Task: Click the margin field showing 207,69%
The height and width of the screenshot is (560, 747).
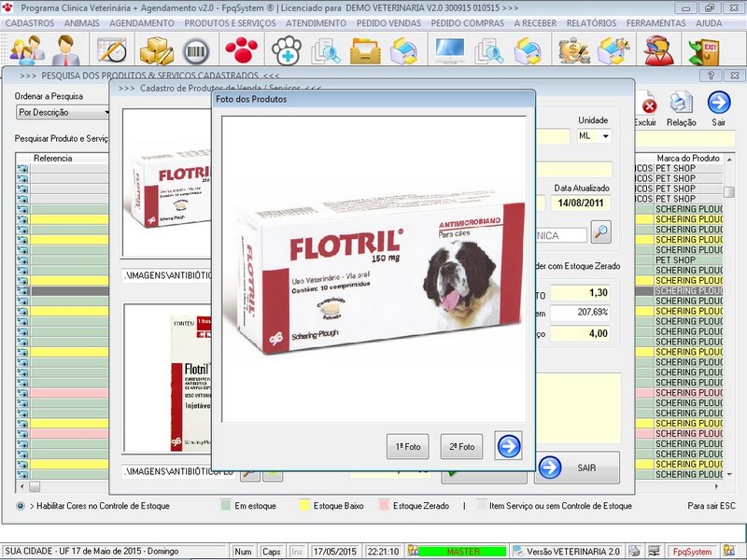Action: [x=580, y=313]
